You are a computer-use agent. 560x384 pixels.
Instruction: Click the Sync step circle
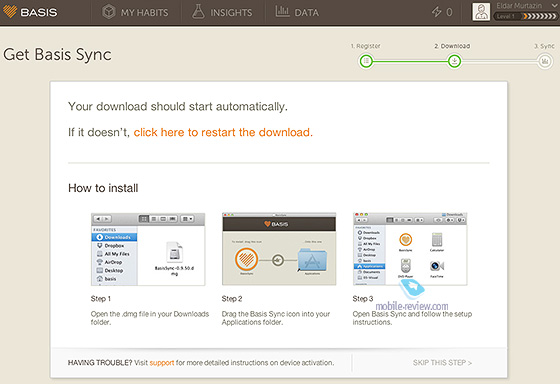pos(545,61)
